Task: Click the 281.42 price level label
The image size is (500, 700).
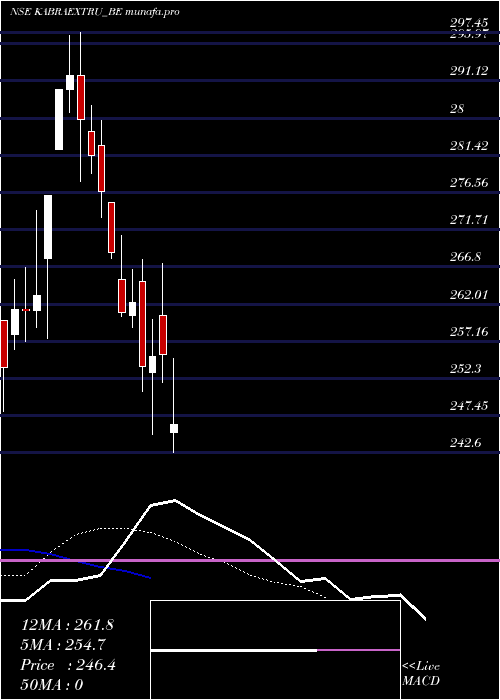Action: pyautogui.click(x=469, y=146)
